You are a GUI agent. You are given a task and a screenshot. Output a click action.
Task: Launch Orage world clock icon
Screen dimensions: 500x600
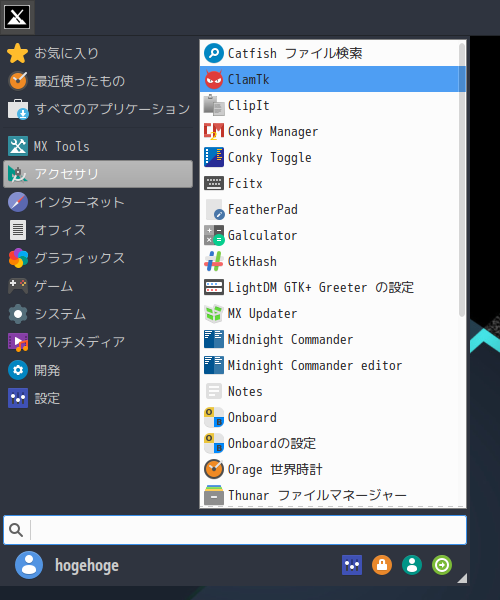[214, 470]
